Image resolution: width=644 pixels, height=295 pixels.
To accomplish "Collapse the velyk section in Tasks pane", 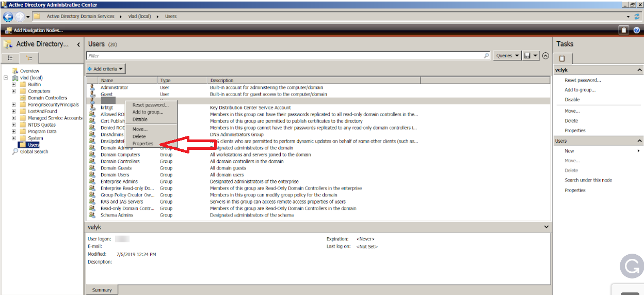I will (x=640, y=70).
